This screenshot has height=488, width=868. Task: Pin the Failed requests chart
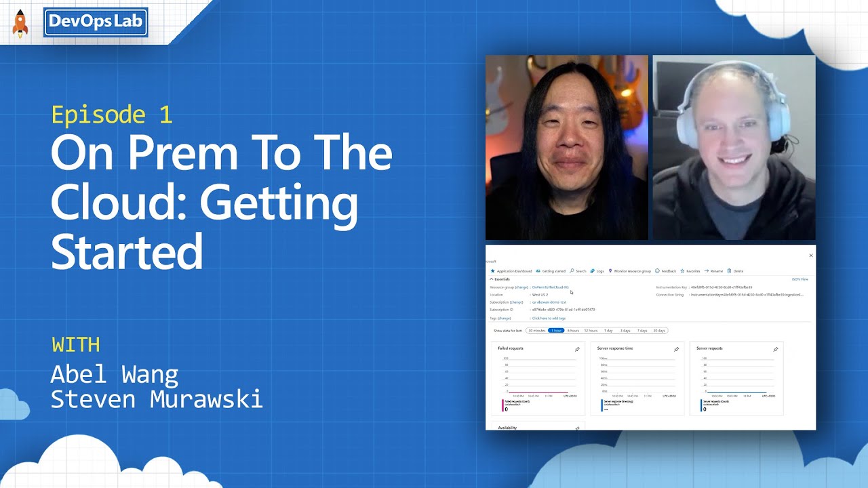pos(577,349)
